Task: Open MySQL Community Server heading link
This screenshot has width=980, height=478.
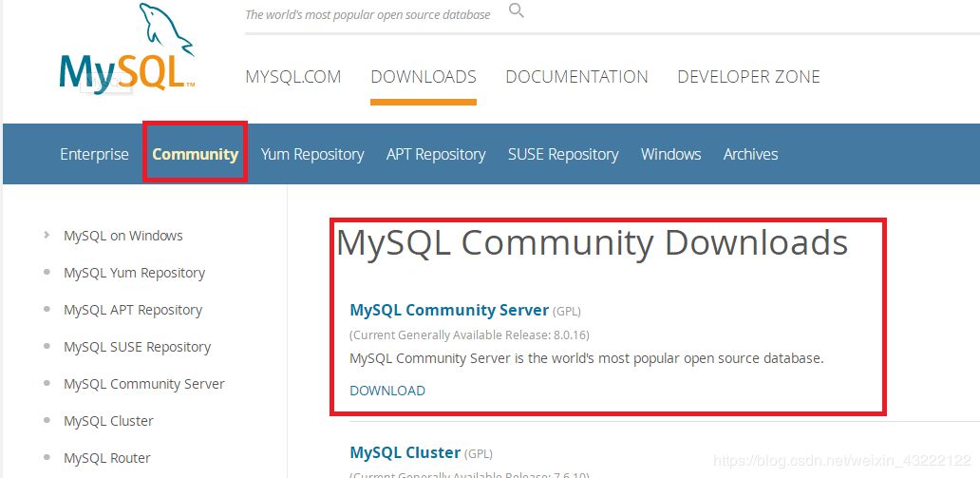Action: pyautogui.click(x=449, y=310)
